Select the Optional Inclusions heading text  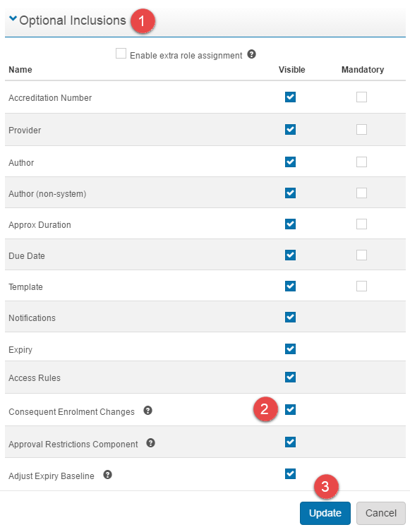coord(73,20)
